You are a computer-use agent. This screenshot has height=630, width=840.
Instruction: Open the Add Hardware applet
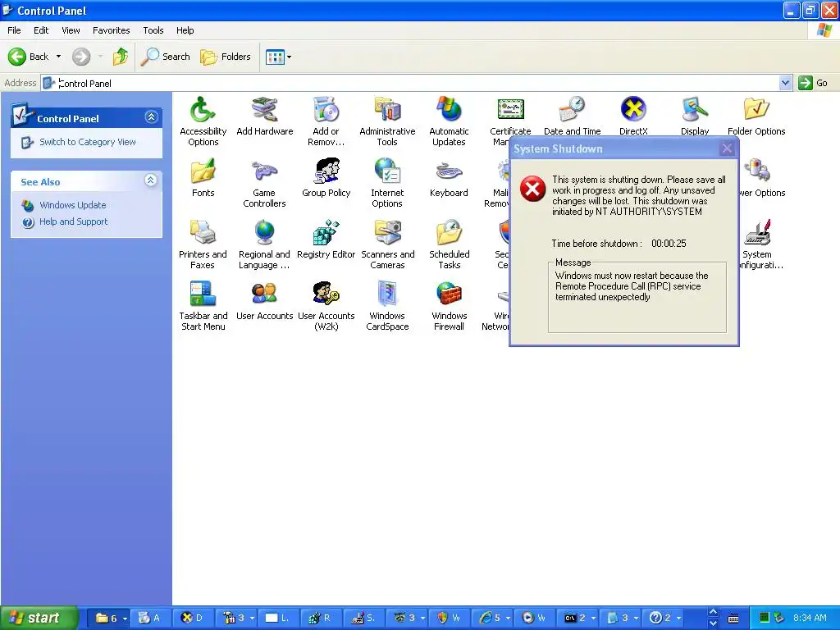265,116
